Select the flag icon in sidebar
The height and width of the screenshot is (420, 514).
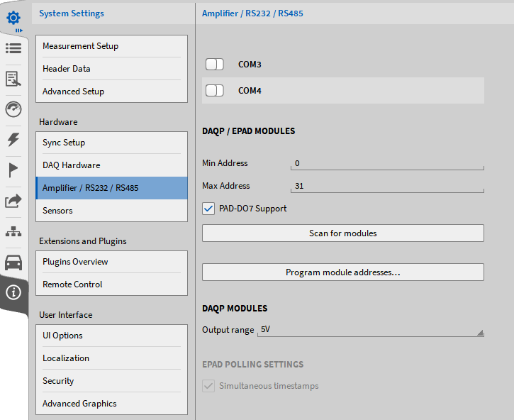coord(13,170)
